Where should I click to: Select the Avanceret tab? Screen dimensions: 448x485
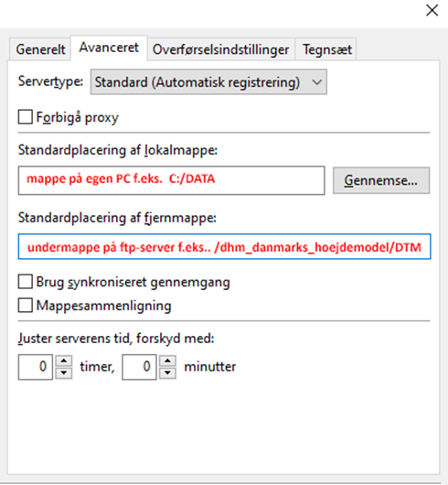click(x=109, y=48)
